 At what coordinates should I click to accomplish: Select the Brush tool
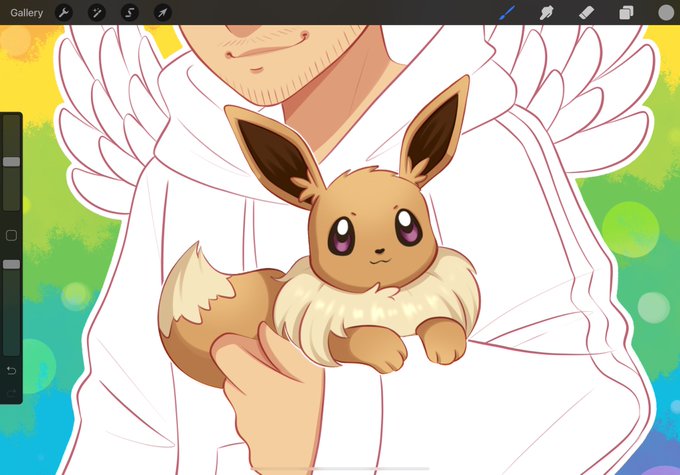(x=507, y=13)
